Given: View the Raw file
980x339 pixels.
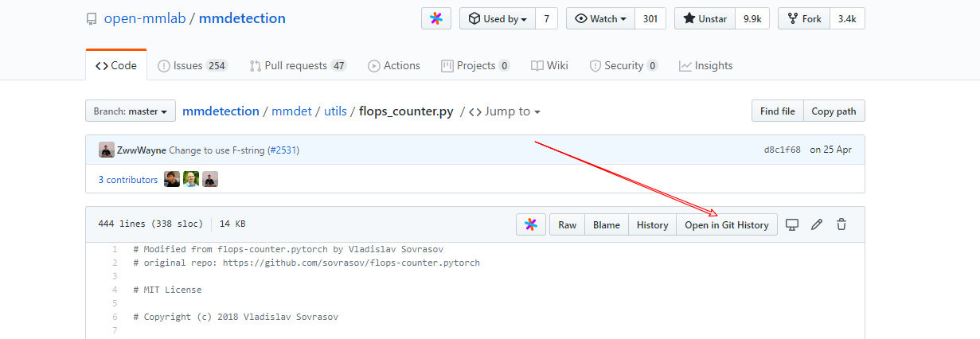Looking at the screenshot, I should [568, 224].
